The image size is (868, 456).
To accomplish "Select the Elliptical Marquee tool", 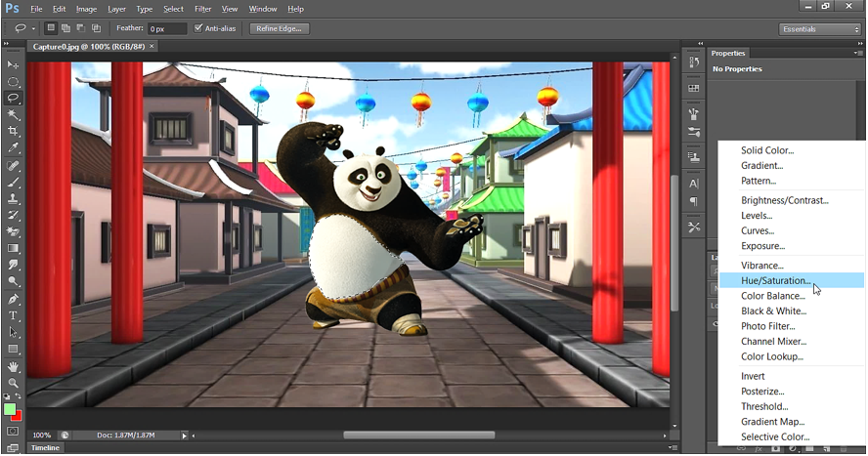I will click(x=13, y=82).
